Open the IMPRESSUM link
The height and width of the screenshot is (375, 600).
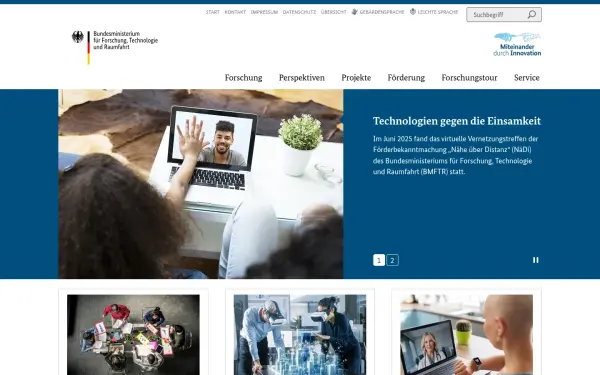click(x=264, y=12)
